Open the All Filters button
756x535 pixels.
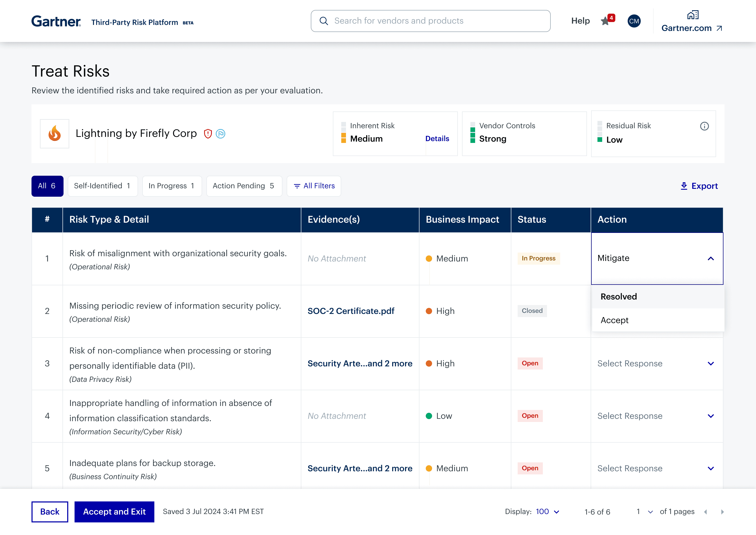(x=313, y=186)
